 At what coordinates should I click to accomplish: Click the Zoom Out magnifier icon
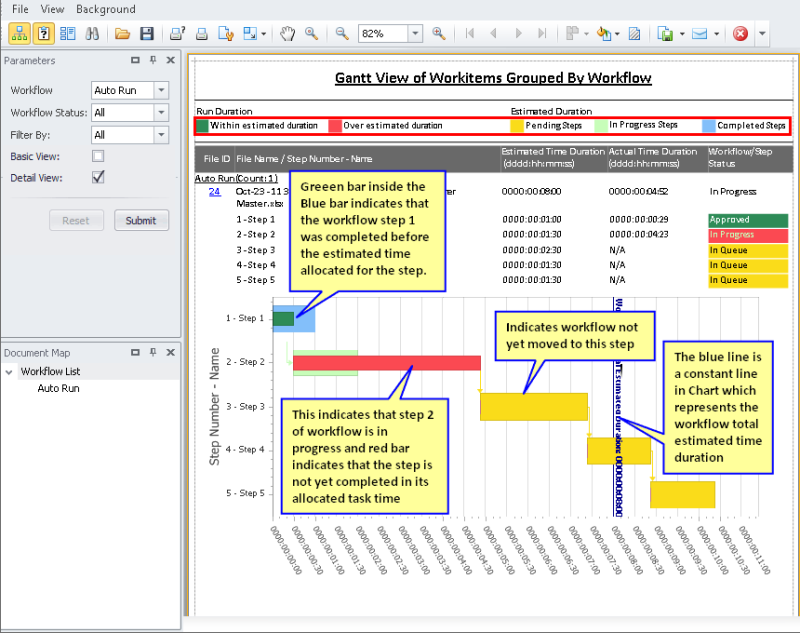point(342,34)
